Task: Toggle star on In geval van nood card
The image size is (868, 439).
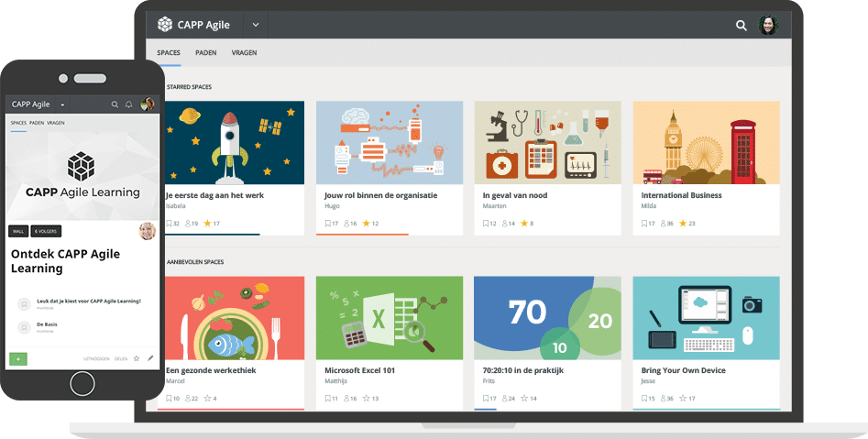Action: pyautogui.click(x=524, y=223)
